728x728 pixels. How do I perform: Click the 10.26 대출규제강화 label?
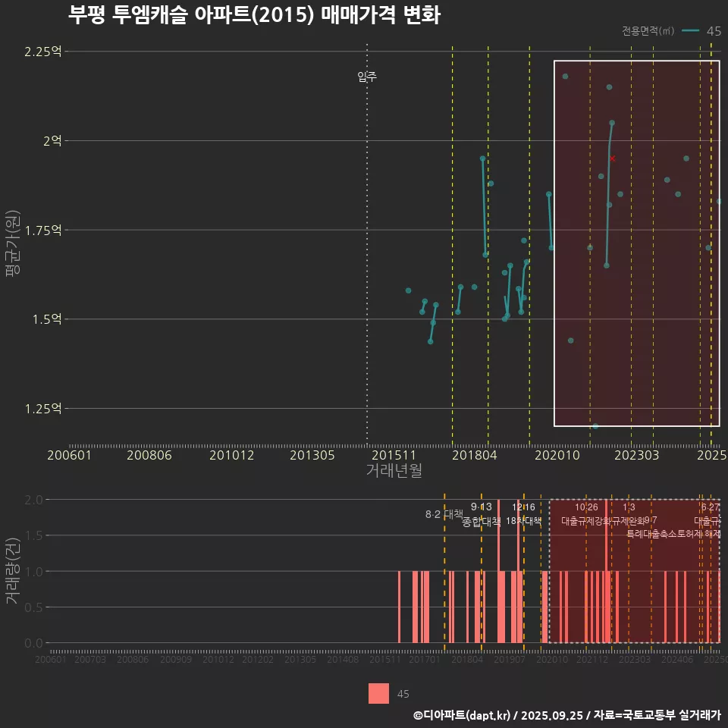pos(586,513)
